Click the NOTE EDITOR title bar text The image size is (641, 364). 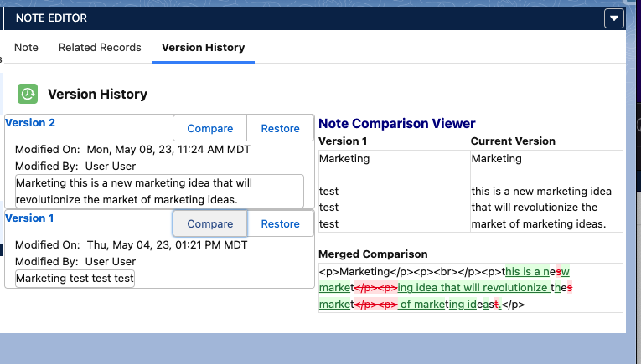(51, 18)
